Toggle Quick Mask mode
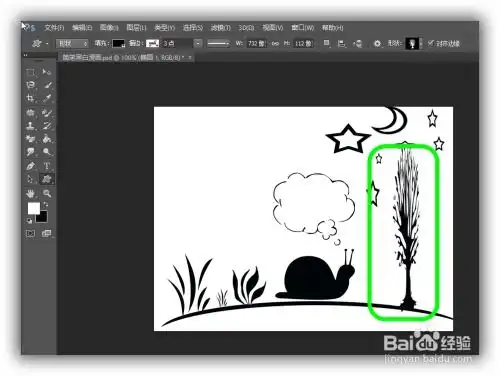 (x=30, y=233)
